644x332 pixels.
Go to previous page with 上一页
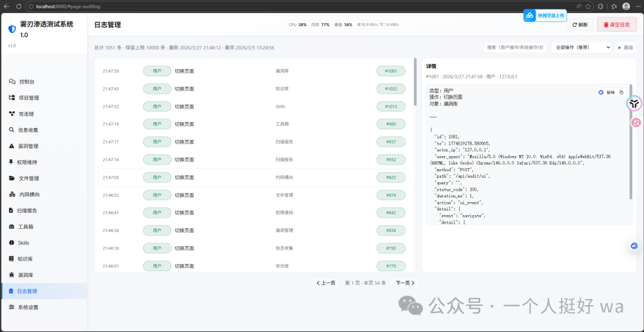[326, 283]
